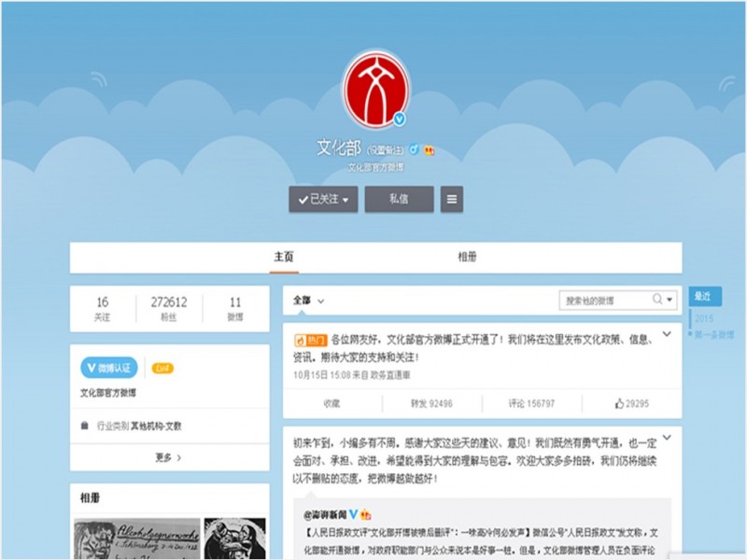This screenshot has width=747, height=560.
Task: Click inside the 搜索她的微博 search field
Action: pos(598,300)
